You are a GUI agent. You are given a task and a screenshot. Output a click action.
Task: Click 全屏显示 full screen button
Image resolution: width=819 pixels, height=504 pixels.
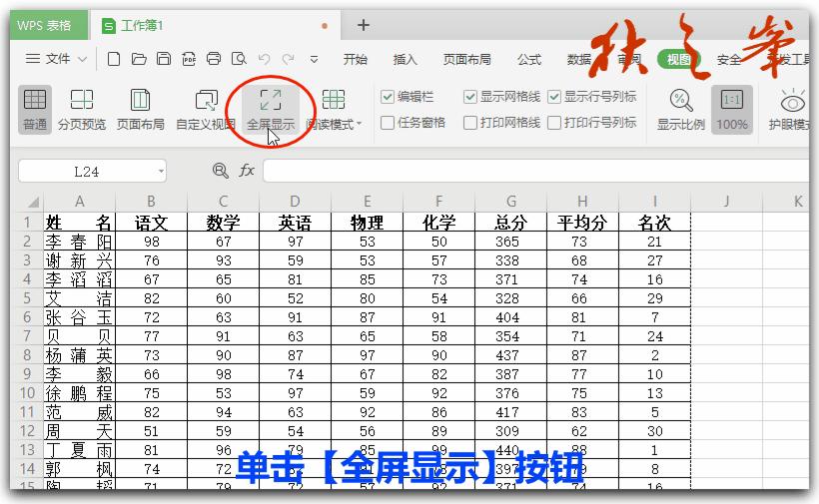coord(271,110)
